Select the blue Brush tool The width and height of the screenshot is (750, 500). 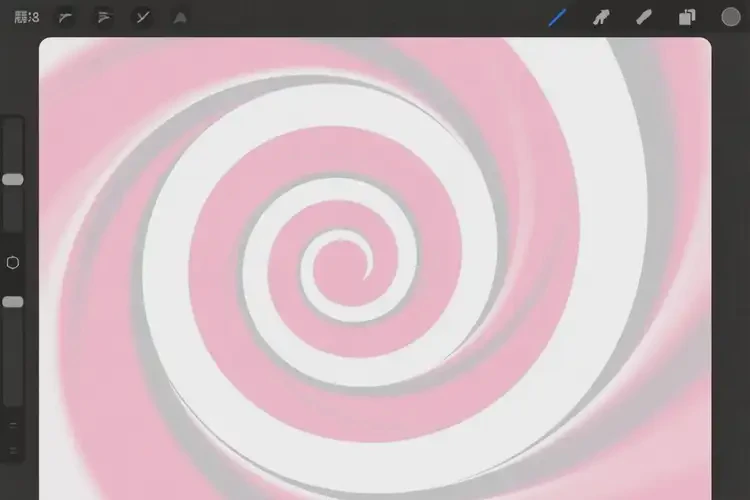(558, 17)
